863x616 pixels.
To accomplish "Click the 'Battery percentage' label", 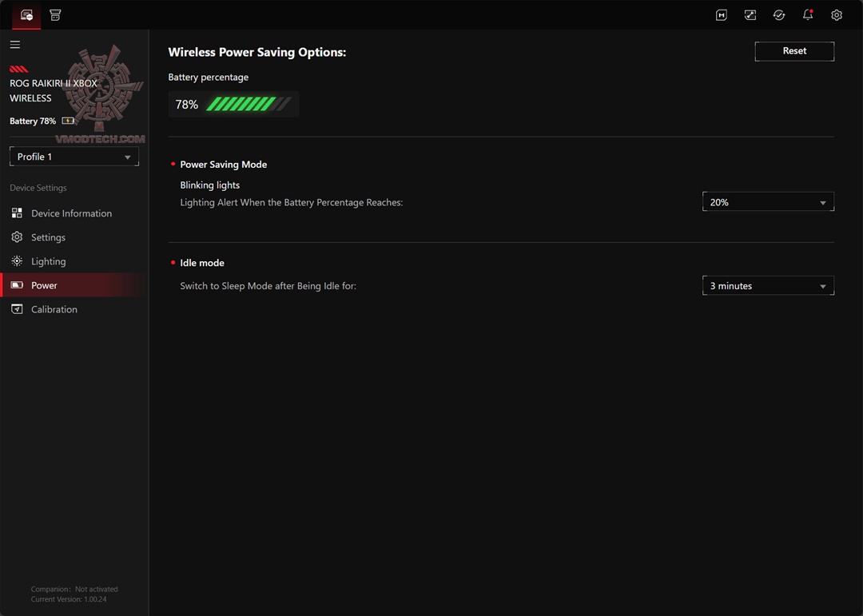I will pos(208,77).
